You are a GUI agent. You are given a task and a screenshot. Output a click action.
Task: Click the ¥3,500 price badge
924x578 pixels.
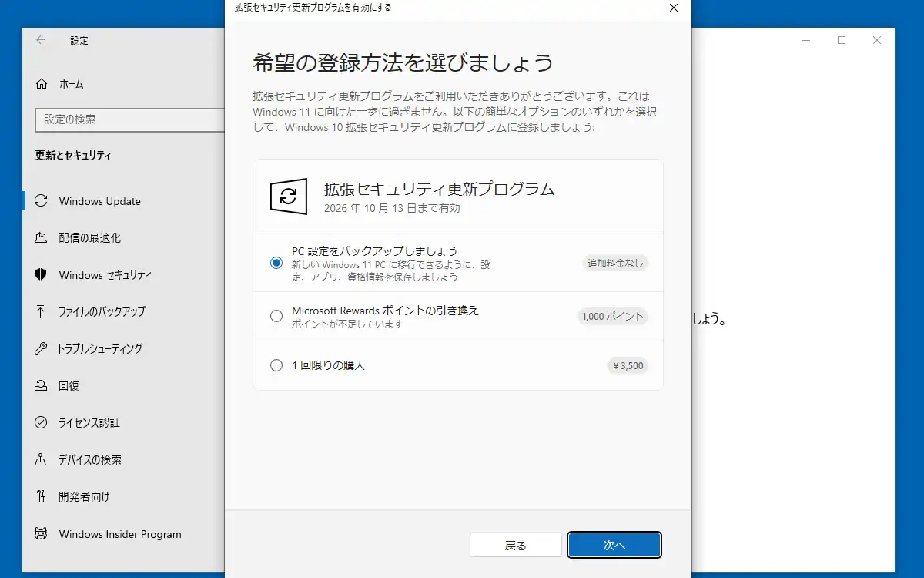(x=627, y=365)
